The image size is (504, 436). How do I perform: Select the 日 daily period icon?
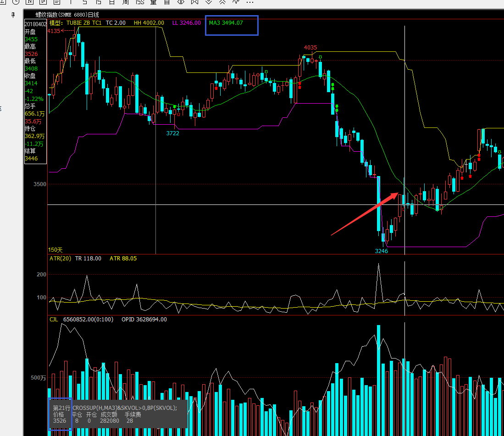112,2
